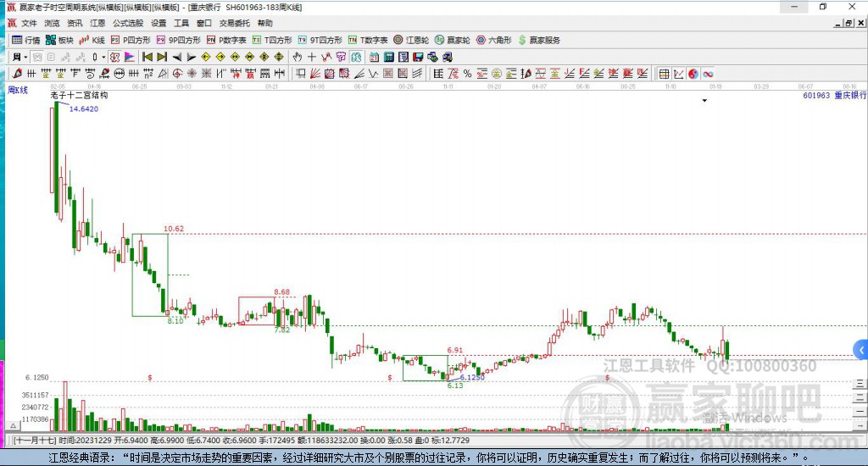Select the red polyline drawing tool
868x466 pixels.
326,57
